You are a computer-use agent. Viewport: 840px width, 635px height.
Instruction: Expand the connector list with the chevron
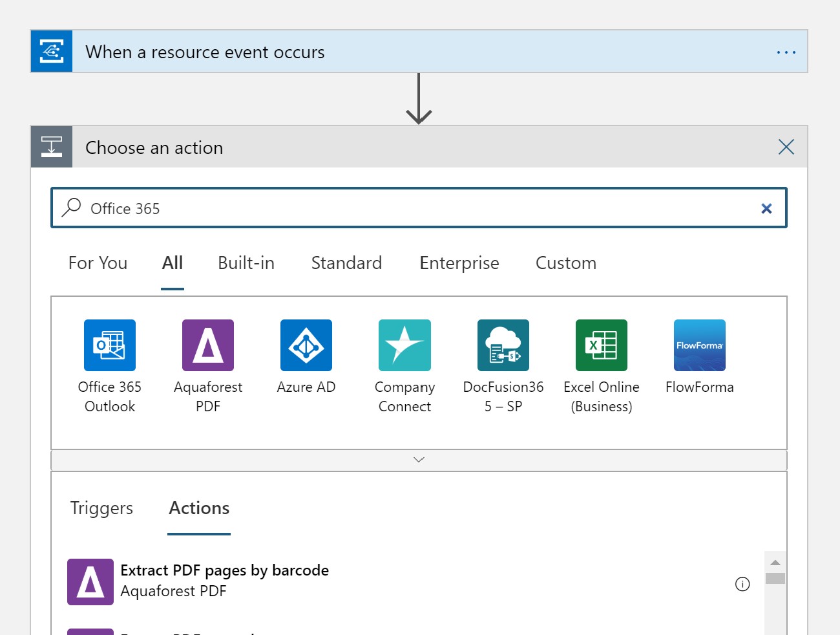[x=419, y=460]
